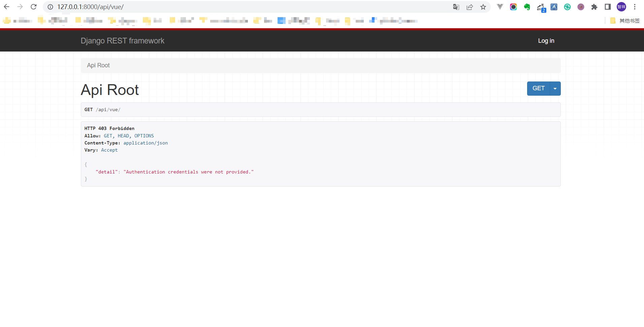
Task: Click the Log in link
Action: click(546, 41)
